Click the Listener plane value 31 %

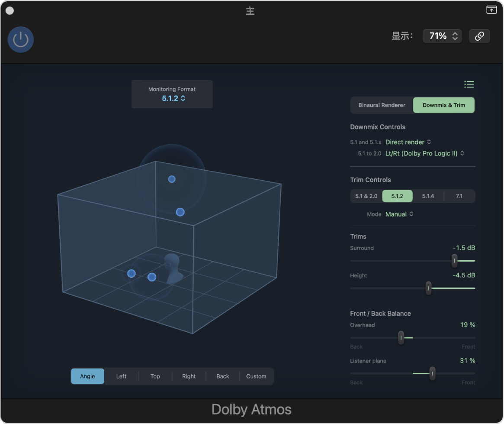click(467, 361)
